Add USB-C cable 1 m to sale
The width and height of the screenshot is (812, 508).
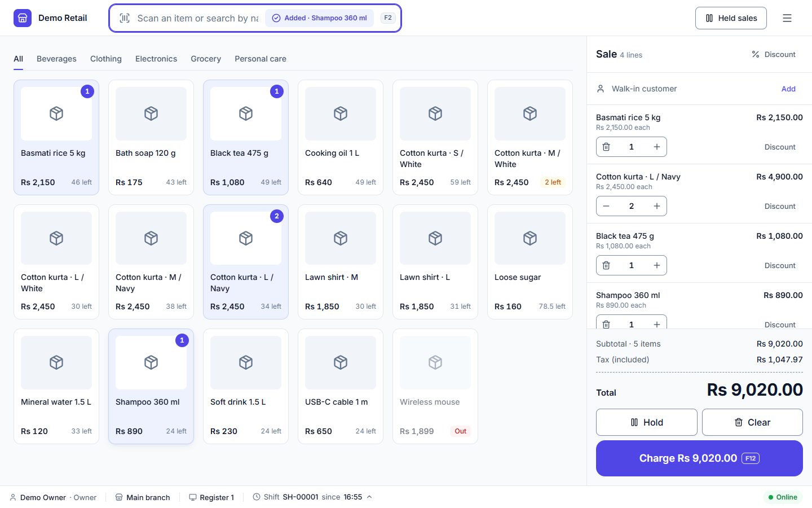tap(341, 386)
